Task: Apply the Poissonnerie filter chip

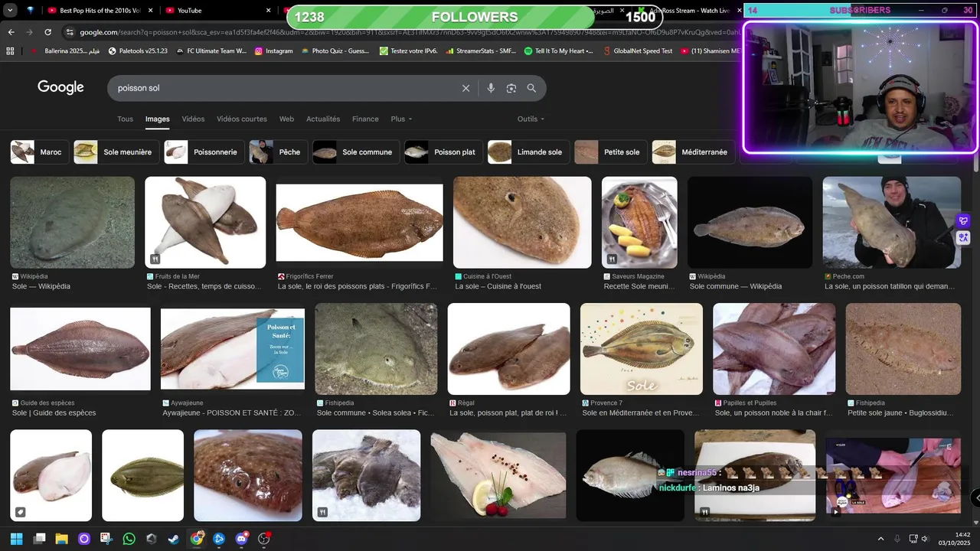Action: coord(204,152)
